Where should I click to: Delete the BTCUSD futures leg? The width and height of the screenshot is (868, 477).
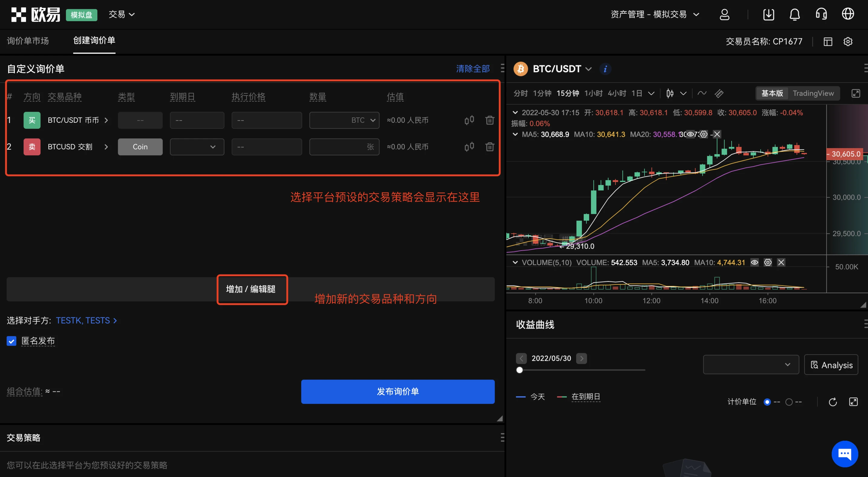coord(490,147)
